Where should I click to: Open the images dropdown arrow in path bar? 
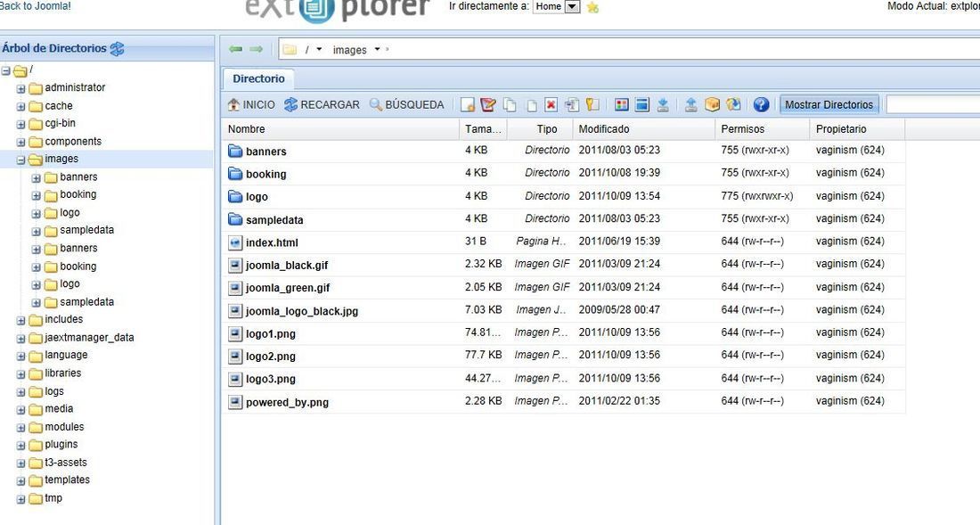coord(377,49)
